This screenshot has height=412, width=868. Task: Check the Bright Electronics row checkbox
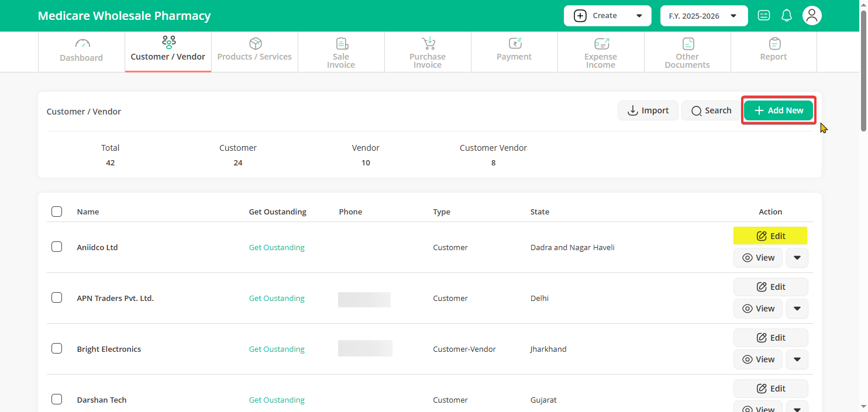coord(57,348)
